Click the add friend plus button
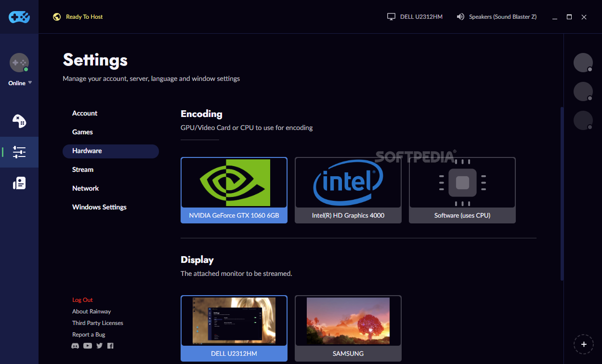Image resolution: width=602 pixels, height=364 pixels. click(x=584, y=344)
